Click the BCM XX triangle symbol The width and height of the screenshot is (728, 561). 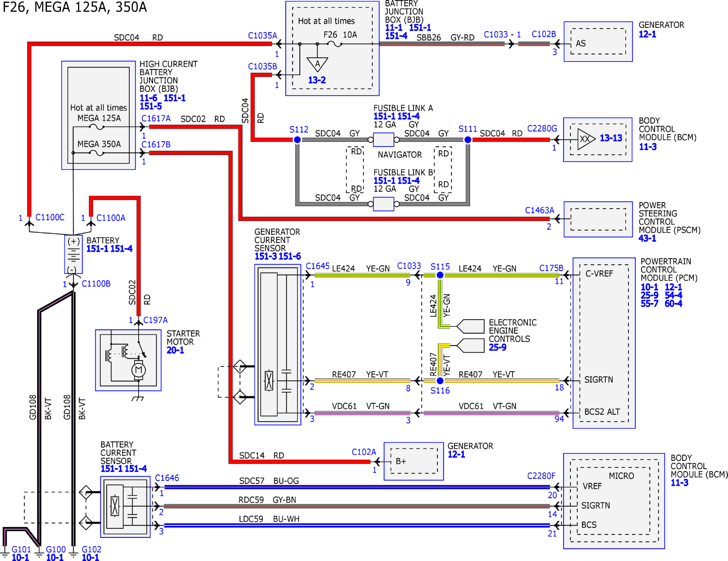586,139
